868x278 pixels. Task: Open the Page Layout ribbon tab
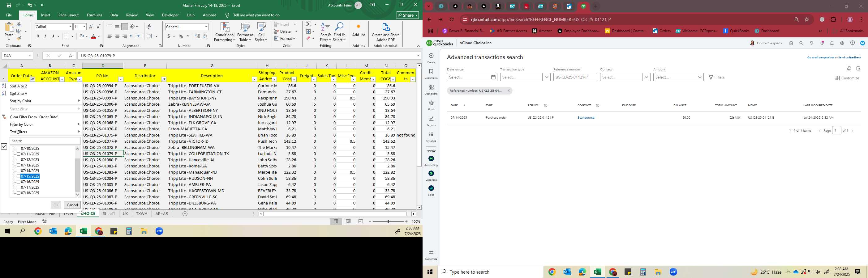(x=68, y=15)
